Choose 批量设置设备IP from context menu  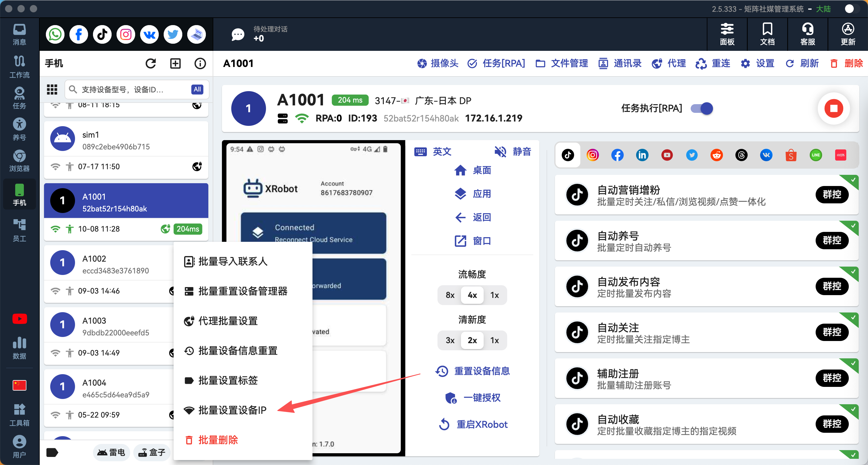tap(232, 410)
